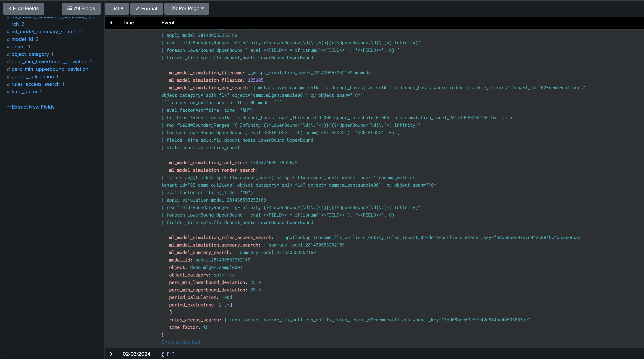Click the period_calculation value -90d
Viewport: 644px width, 359px height.
(x=227, y=297)
